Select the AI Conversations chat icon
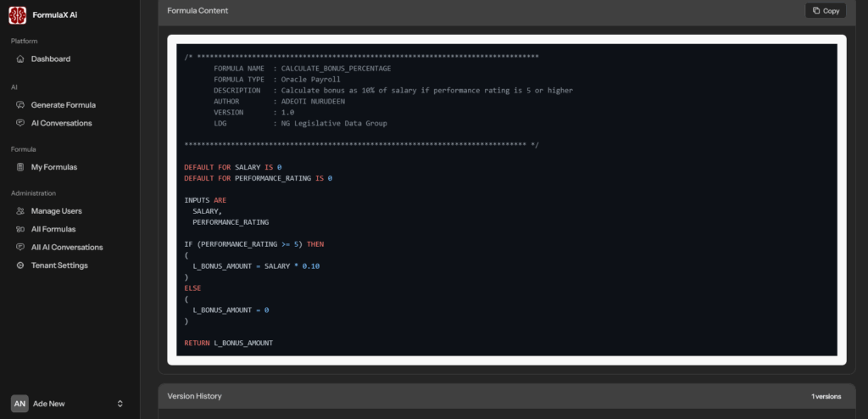 (x=20, y=123)
